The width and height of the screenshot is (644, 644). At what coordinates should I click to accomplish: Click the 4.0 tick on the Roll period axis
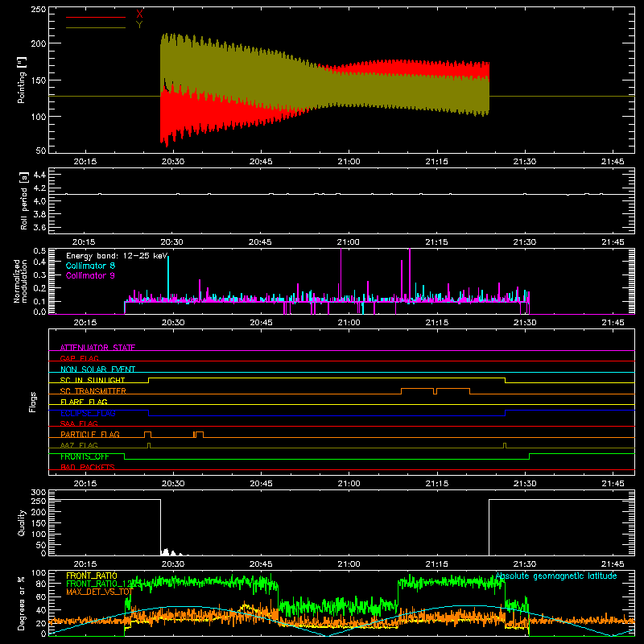tap(39, 200)
